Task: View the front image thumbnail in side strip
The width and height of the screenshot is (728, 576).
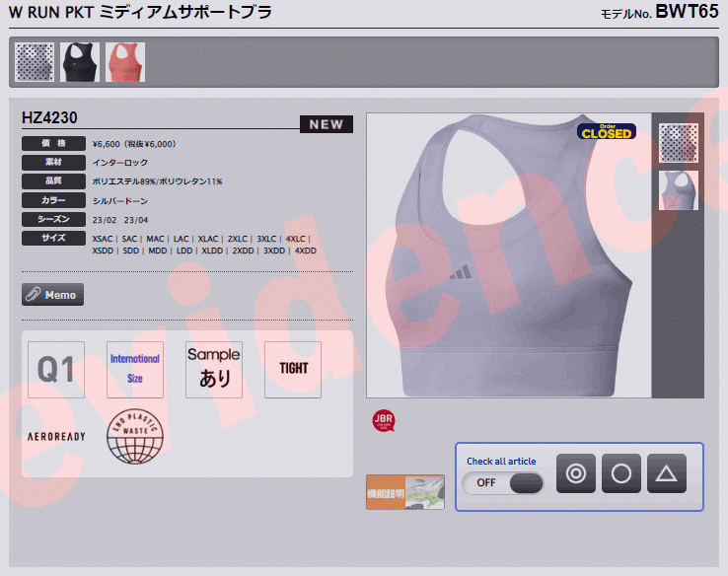Action: pyautogui.click(x=679, y=143)
